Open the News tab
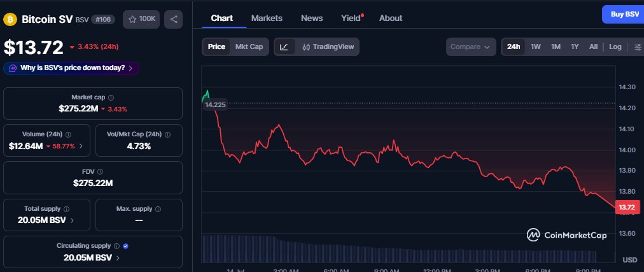Viewport: 644px width, 272px height. (312, 18)
